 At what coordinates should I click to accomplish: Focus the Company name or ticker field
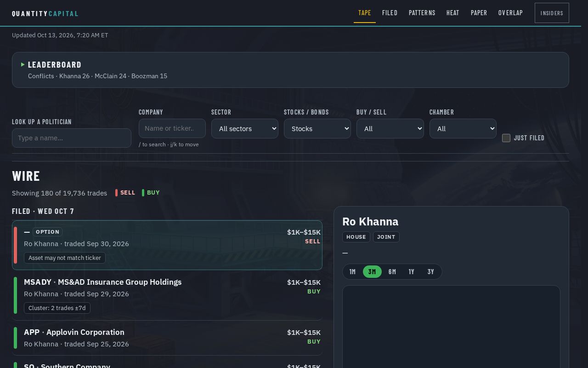point(172,128)
